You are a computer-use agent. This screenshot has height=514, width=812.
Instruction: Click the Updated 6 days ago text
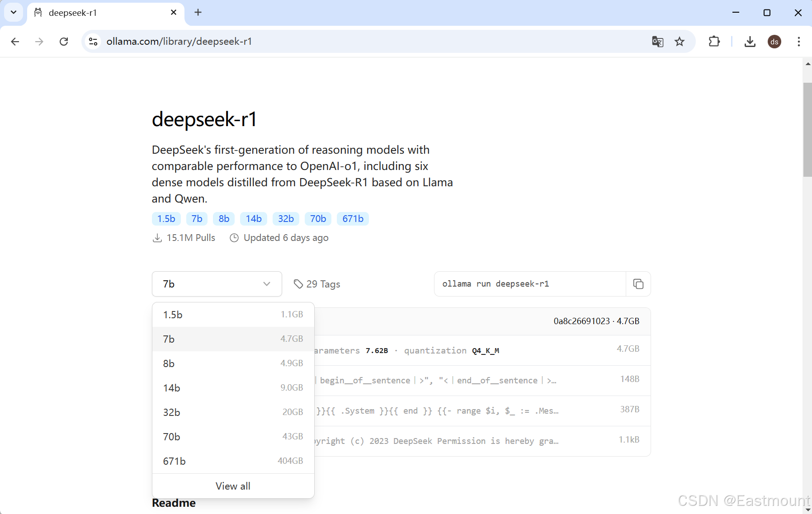[x=286, y=238]
